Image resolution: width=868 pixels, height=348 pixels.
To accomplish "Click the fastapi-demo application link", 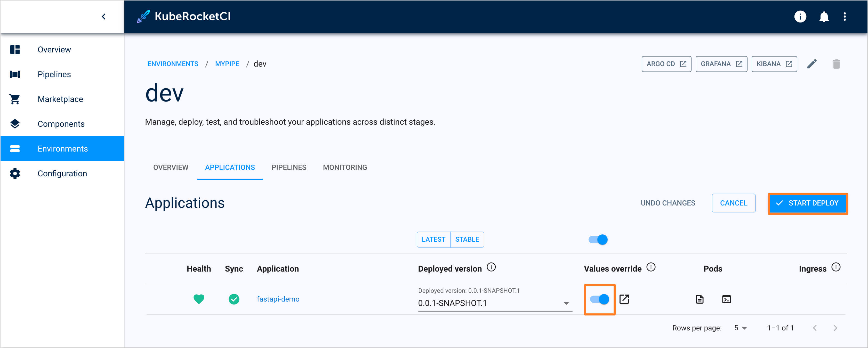I will pyautogui.click(x=278, y=299).
